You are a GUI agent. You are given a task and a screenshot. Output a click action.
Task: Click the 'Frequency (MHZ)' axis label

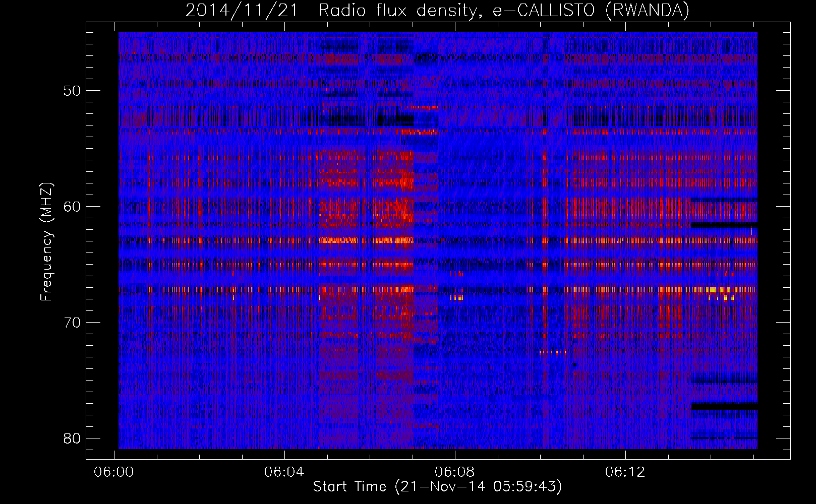click(x=46, y=242)
